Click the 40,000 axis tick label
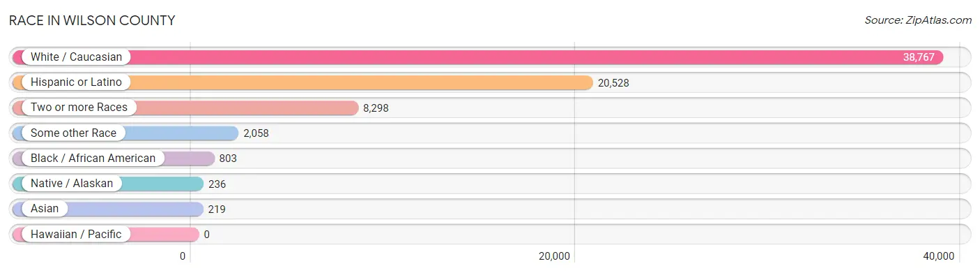The width and height of the screenshot is (980, 273). pos(938,256)
